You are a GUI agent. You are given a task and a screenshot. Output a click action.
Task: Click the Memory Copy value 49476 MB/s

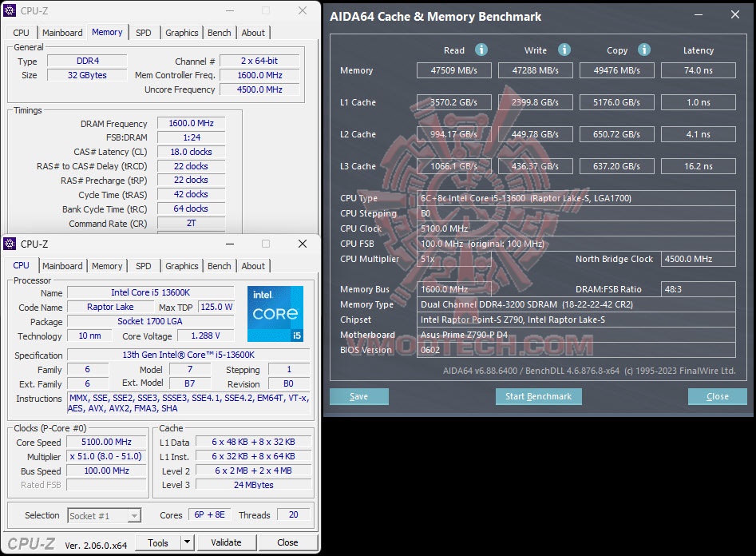[616, 70]
